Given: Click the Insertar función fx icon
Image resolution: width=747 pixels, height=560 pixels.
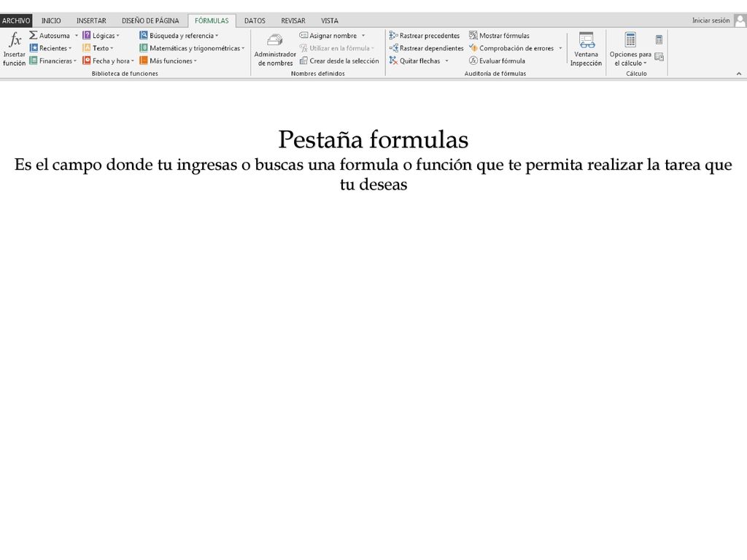Looking at the screenshot, I should pos(15,39).
